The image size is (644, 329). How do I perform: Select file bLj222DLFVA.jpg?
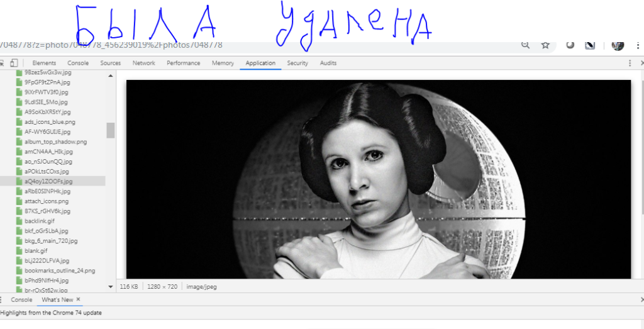point(47,260)
